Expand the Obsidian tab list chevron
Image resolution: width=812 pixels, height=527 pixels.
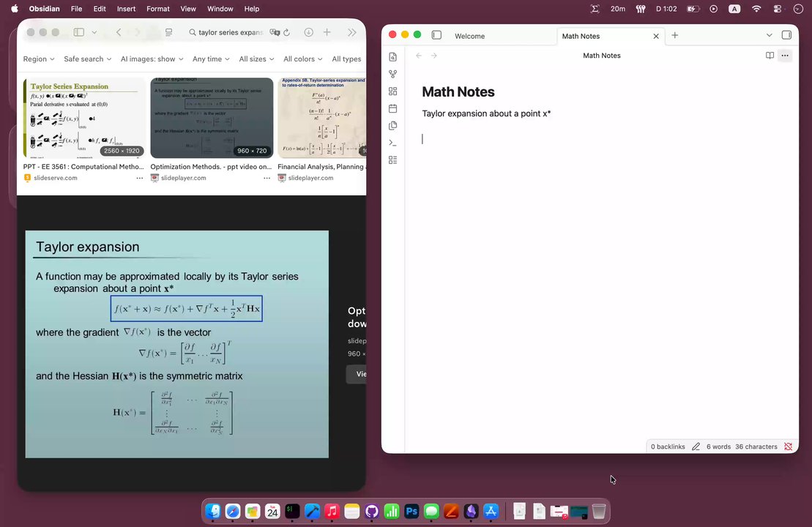pos(769,35)
